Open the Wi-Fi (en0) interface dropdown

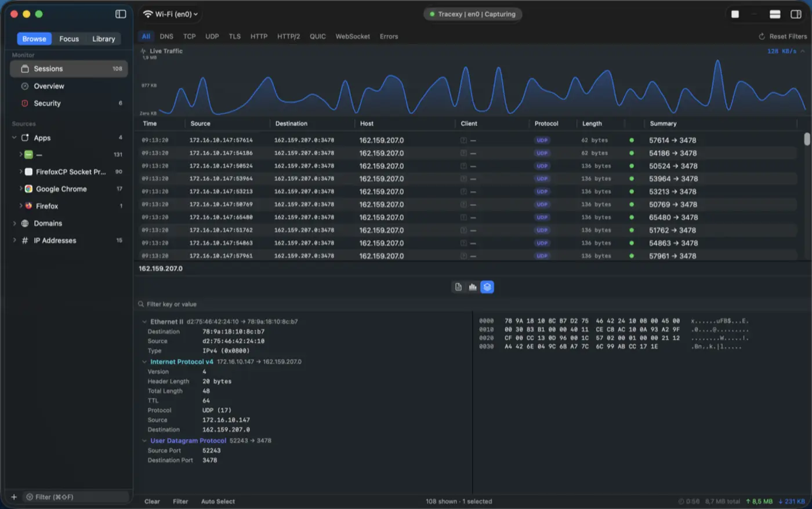point(170,14)
